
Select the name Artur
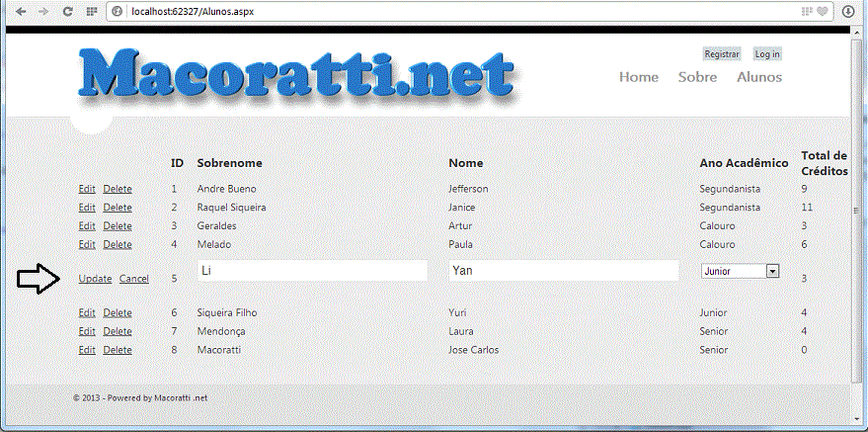click(460, 226)
